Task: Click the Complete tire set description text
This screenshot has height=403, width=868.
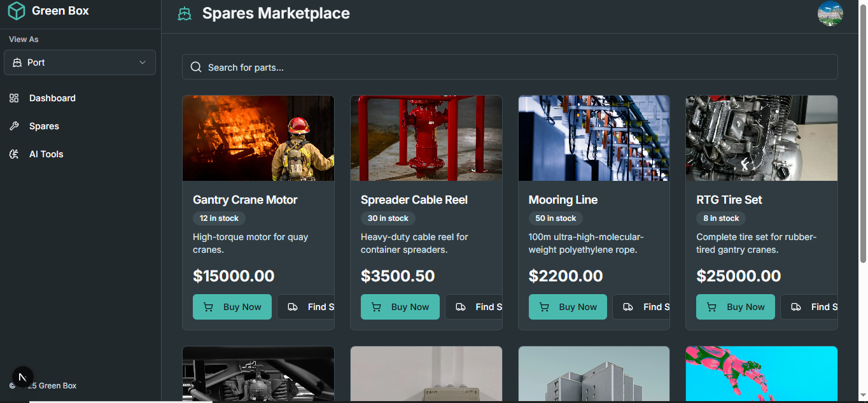Action: 756,243
